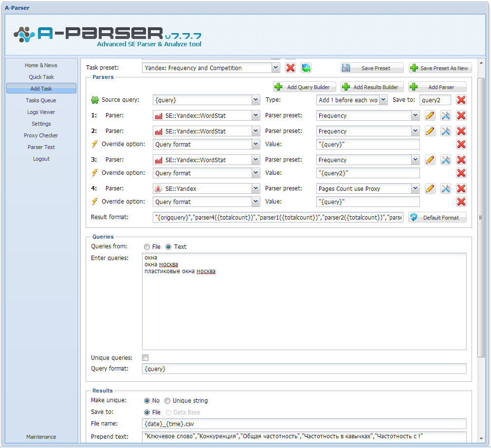Click lightning icon of parser 3 override

[x=94, y=172]
